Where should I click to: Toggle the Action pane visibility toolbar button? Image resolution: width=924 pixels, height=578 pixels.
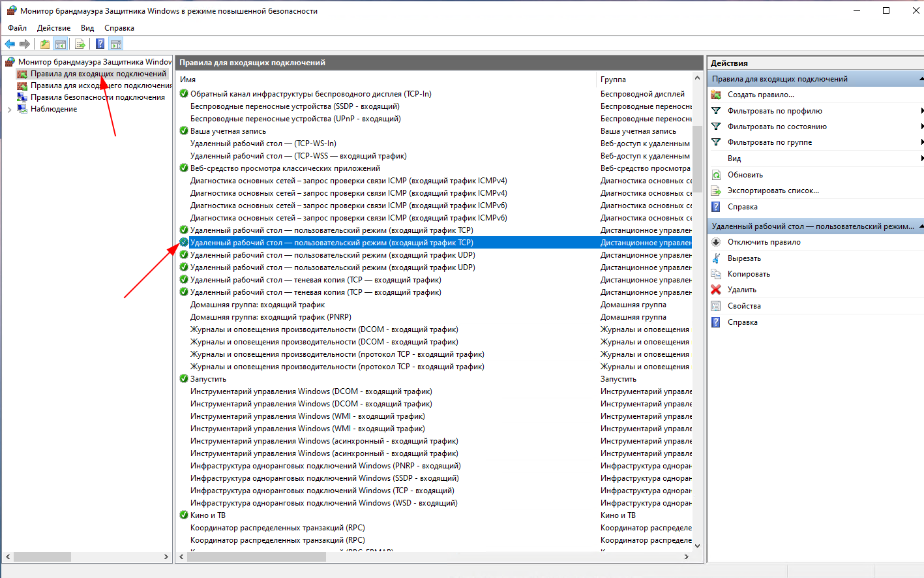click(x=116, y=44)
